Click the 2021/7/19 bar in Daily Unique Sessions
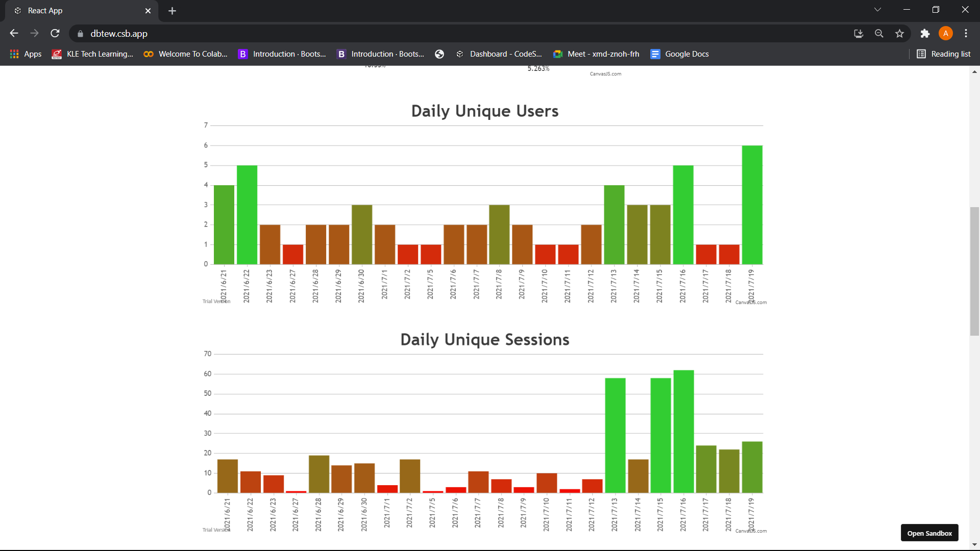Screen dimensions: 980x551 (x=752, y=467)
